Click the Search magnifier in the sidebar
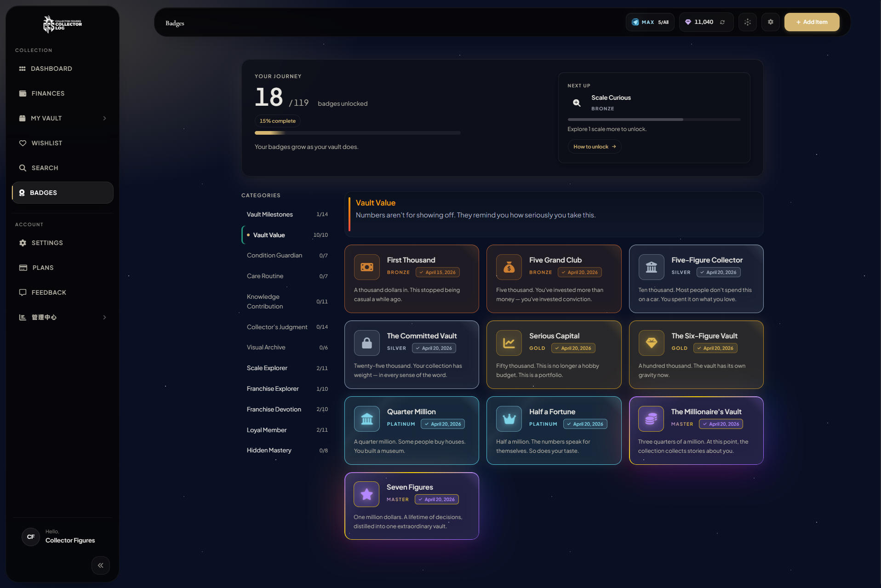This screenshot has width=881, height=588. (23, 168)
